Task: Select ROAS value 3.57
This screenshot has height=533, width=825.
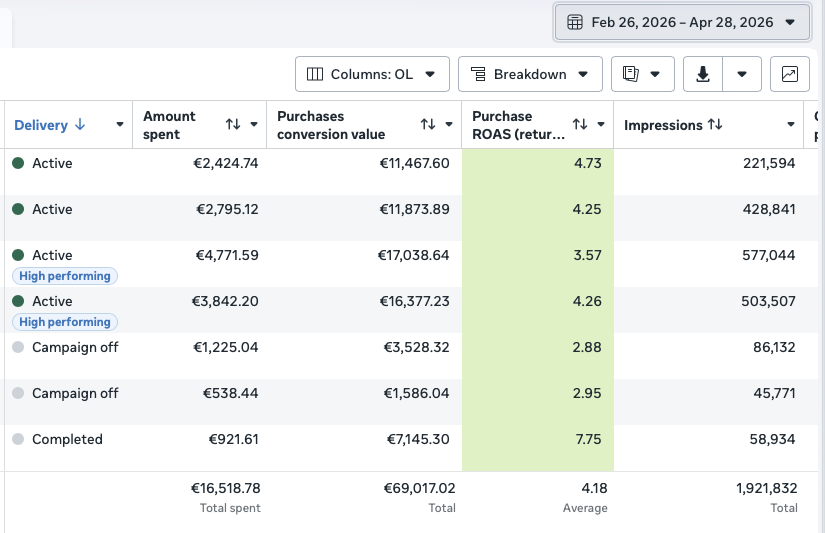Action: [587, 255]
